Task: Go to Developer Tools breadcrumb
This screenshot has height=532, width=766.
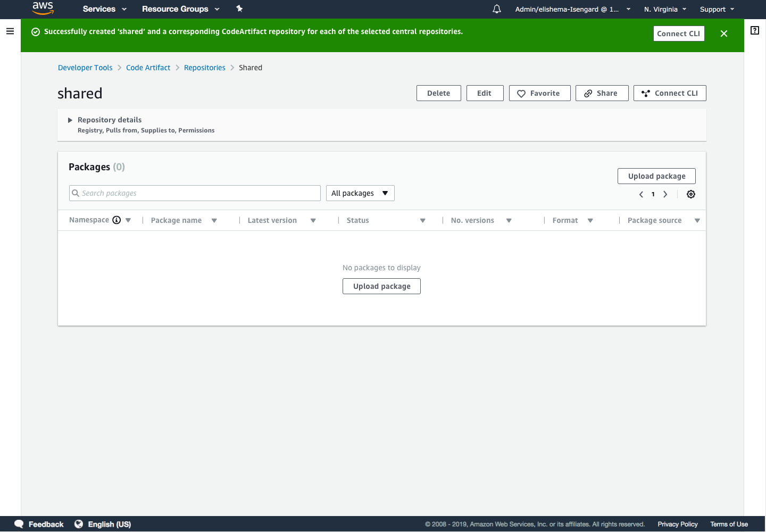Action: (85, 68)
